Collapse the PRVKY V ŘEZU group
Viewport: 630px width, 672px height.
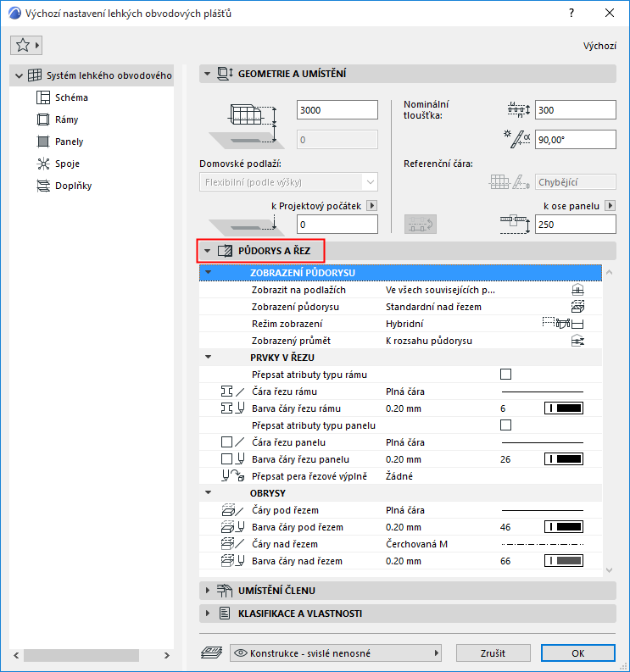tap(209, 357)
